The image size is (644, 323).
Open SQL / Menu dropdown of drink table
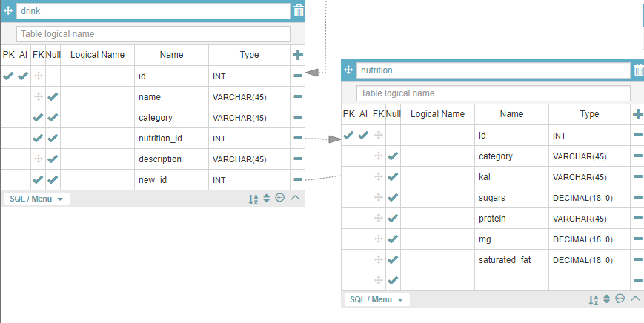(x=37, y=199)
